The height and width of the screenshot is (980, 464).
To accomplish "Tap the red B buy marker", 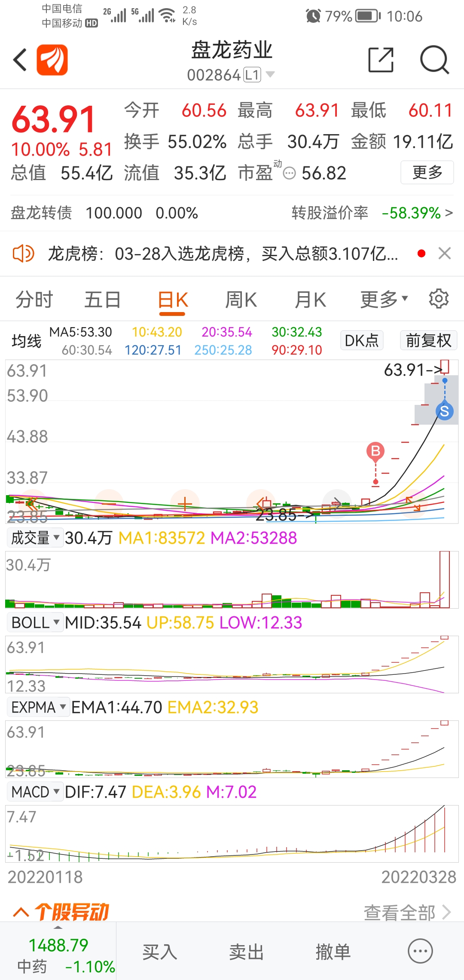I will [375, 451].
